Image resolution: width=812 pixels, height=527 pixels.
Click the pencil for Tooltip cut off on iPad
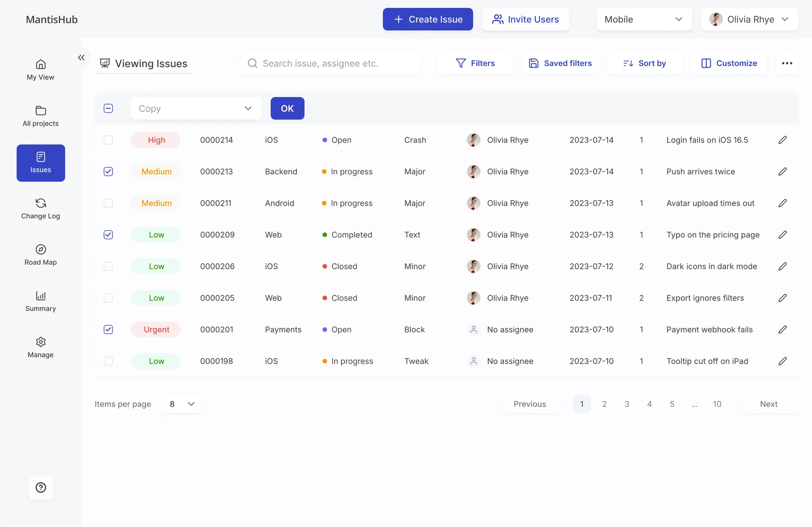coord(782,361)
